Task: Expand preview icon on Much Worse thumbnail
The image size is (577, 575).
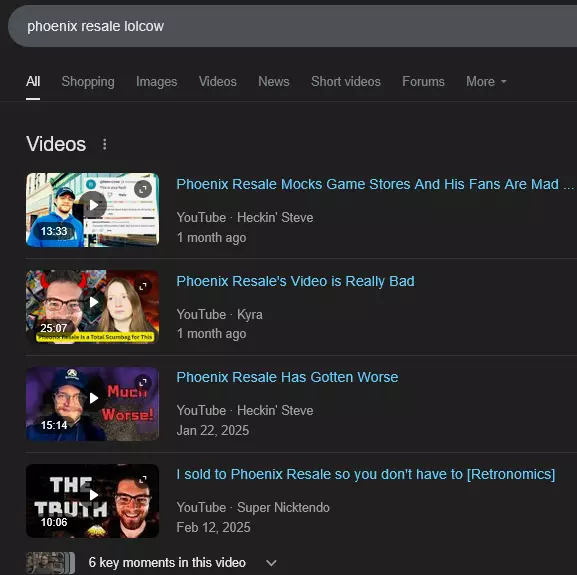Action: [x=143, y=383]
